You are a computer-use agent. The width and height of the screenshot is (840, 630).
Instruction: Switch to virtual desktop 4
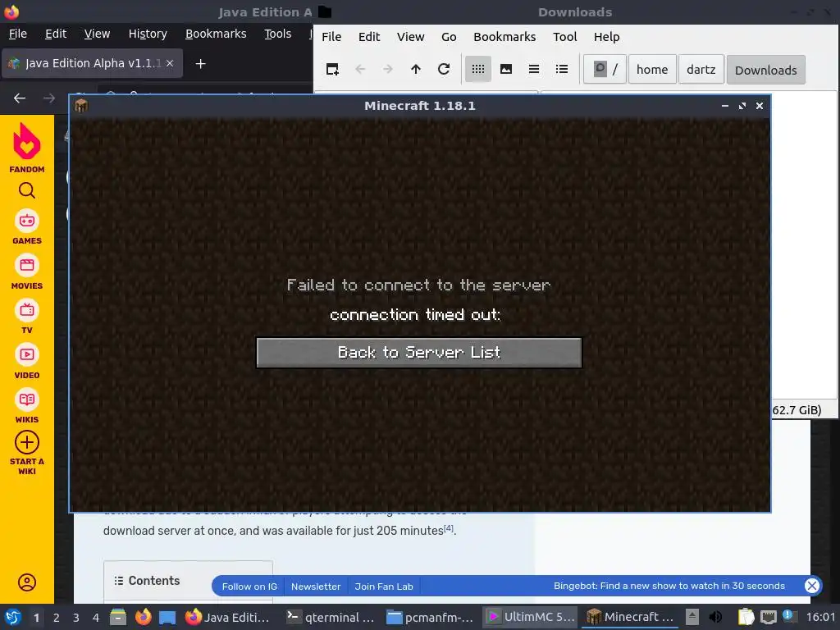coord(96,618)
